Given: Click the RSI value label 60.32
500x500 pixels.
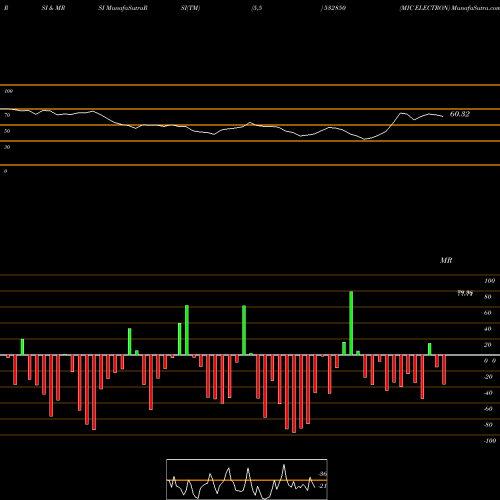Looking at the screenshot, I should pyautogui.click(x=460, y=114).
